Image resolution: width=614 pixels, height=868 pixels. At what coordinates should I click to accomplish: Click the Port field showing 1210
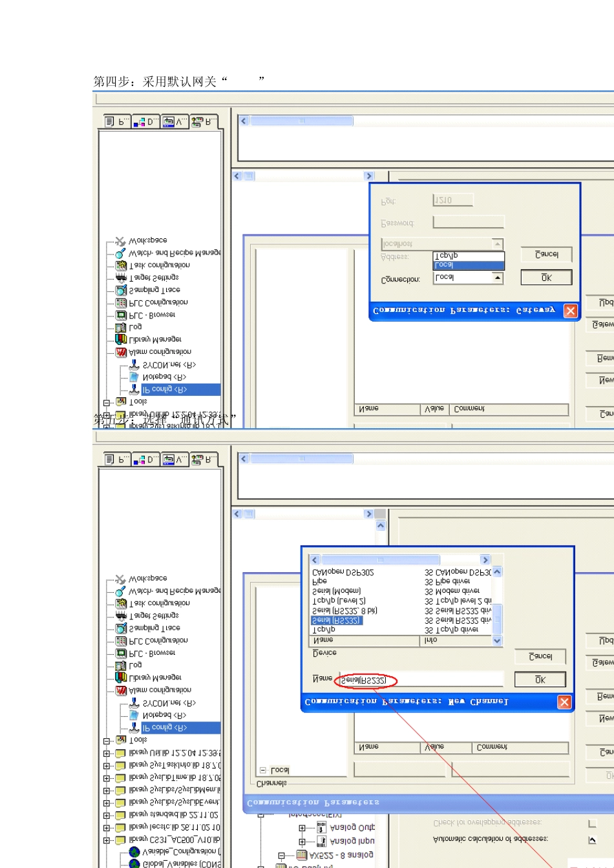[452, 201]
